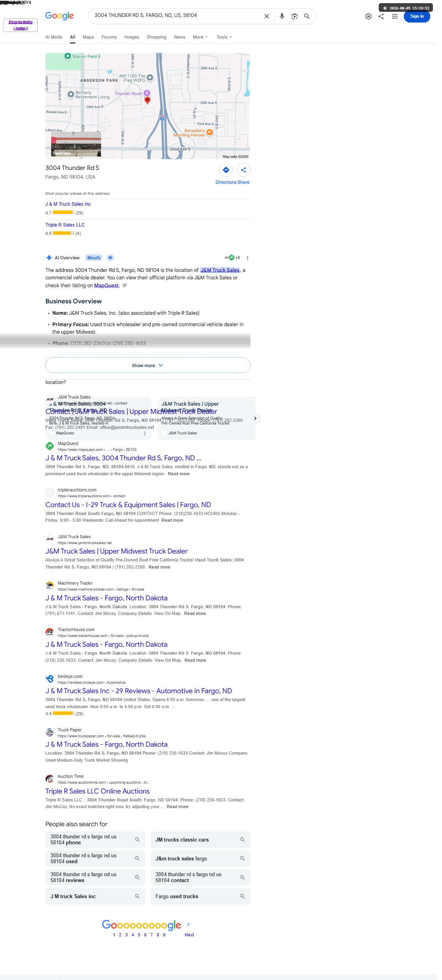The height and width of the screenshot is (980, 442).
Task: Switch to Maps tab
Action: [88, 37]
